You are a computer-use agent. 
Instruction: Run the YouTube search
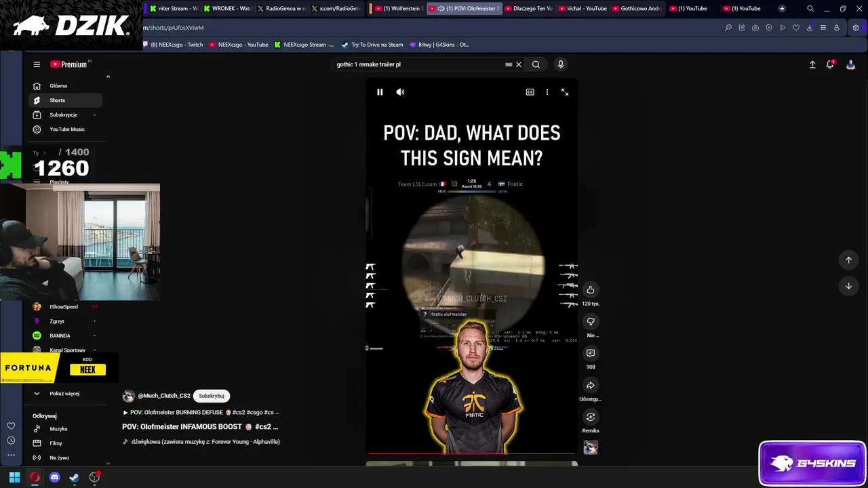tap(536, 64)
